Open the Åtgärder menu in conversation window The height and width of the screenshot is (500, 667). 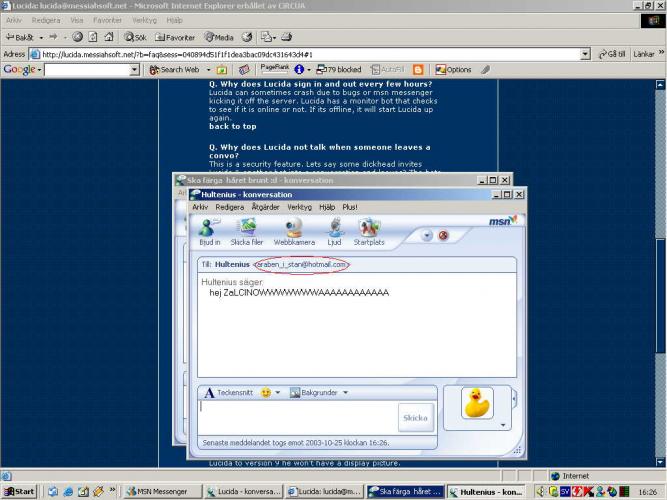click(x=265, y=207)
